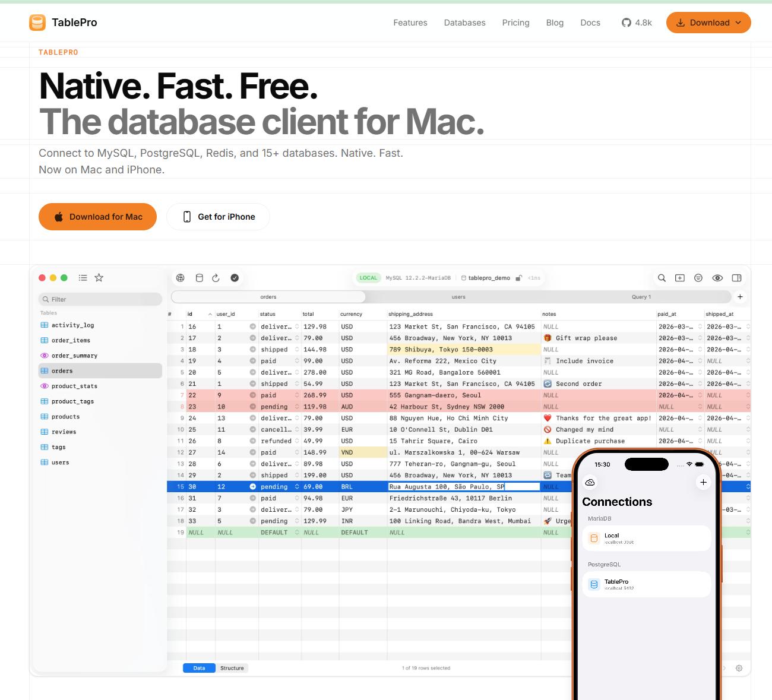Viewport: 772px width, 700px height.
Task: Click the table icon next to activity_log
Action: pyautogui.click(x=44, y=325)
